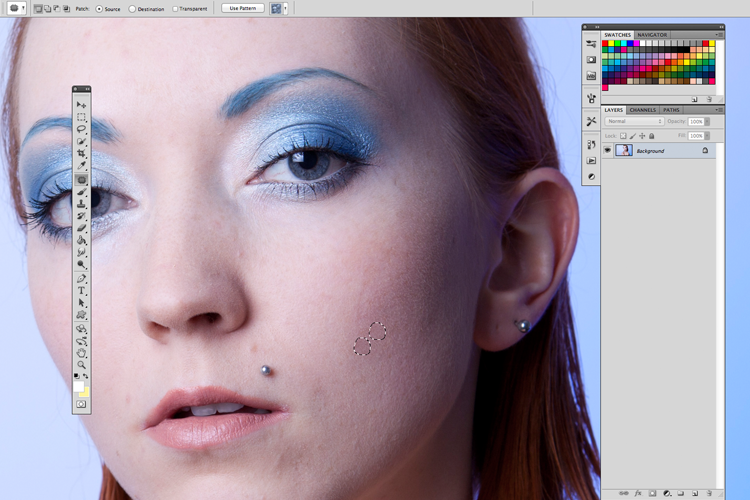Hide the Background layer with eye icon

tap(607, 151)
